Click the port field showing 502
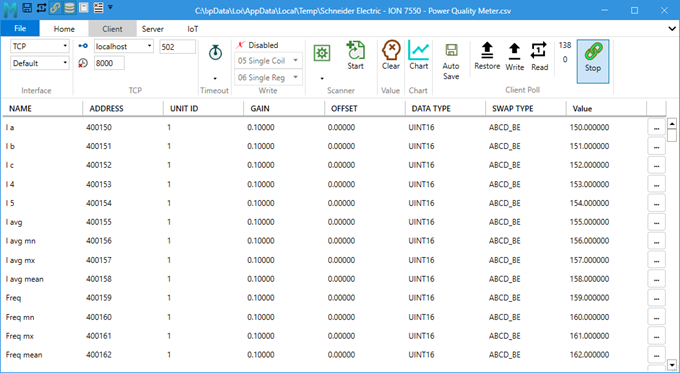680x373 pixels. pos(177,47)
